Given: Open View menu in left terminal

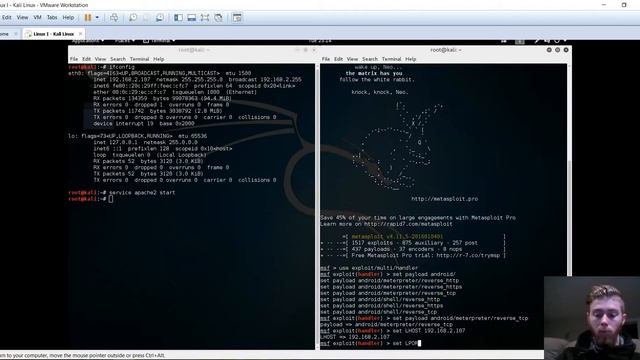Looking at the screenshot, I should tap(100, 59).
